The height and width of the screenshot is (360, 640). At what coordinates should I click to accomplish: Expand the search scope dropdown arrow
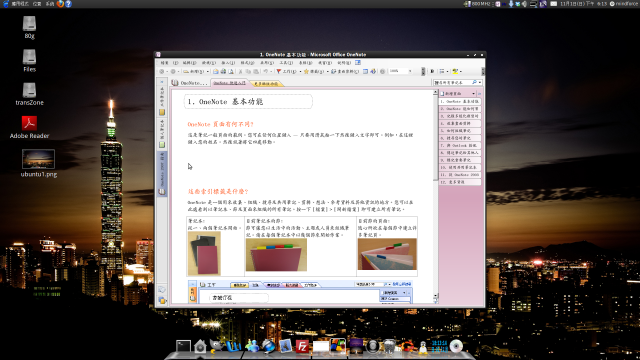480,82
